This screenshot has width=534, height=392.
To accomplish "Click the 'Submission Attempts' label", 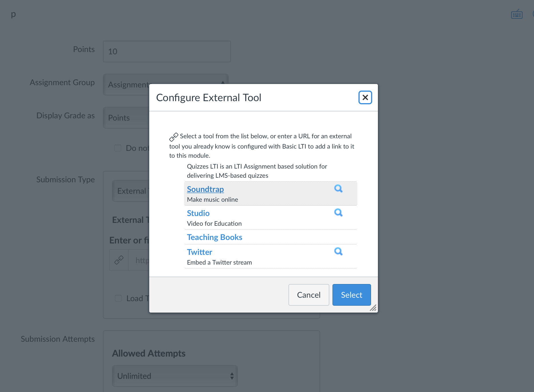I will (x=57, y=339).
